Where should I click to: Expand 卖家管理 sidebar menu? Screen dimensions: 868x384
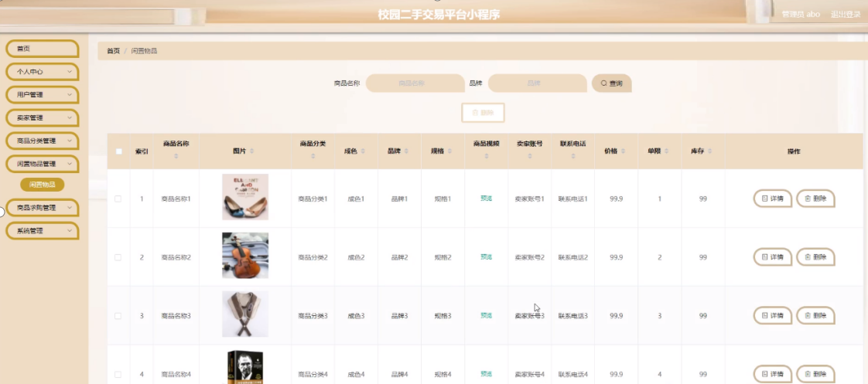42,117
